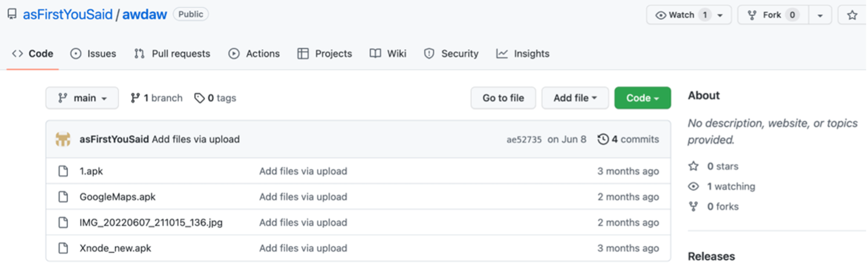Click the tag icon next to 0 tags
Screen dimensions: 868x273
[199, 98]
